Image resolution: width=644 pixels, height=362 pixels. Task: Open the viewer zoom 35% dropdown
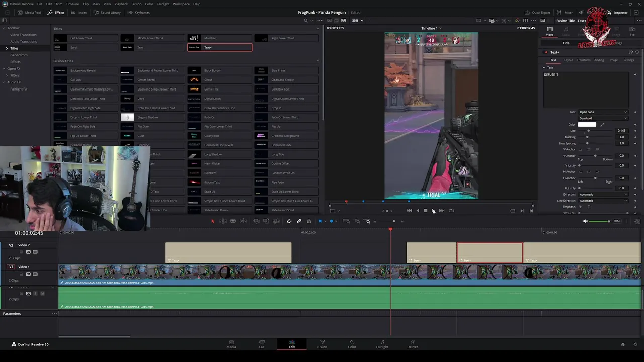pyautogui.click(x=357, y=21)
